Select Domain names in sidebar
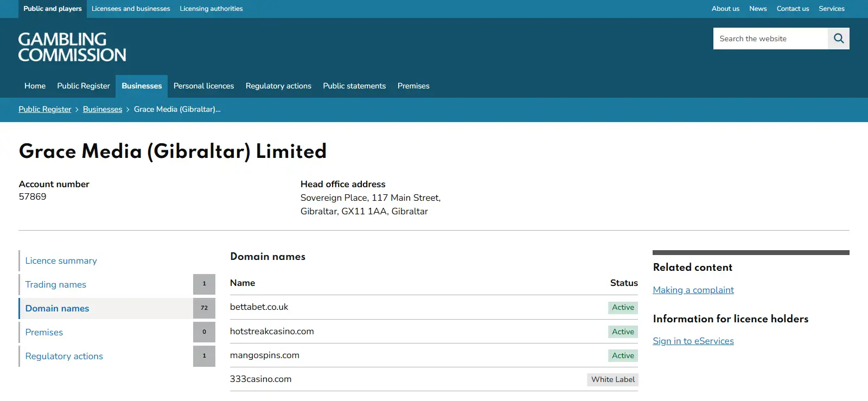Image resolution: width=868 pixels, height=401 pixels. pyautogui.click(x=57, y=308)
